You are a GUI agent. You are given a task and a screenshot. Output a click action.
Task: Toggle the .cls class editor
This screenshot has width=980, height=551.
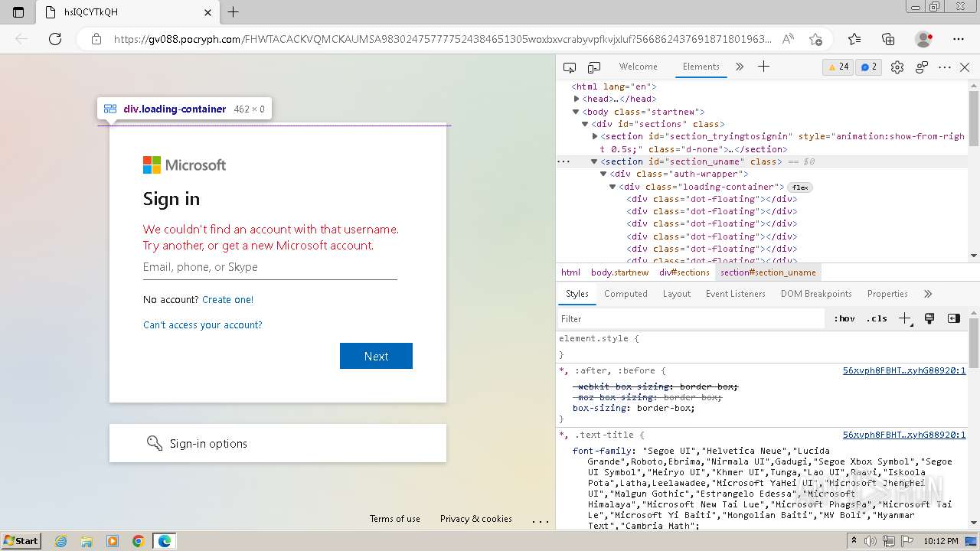coord(877,319)
